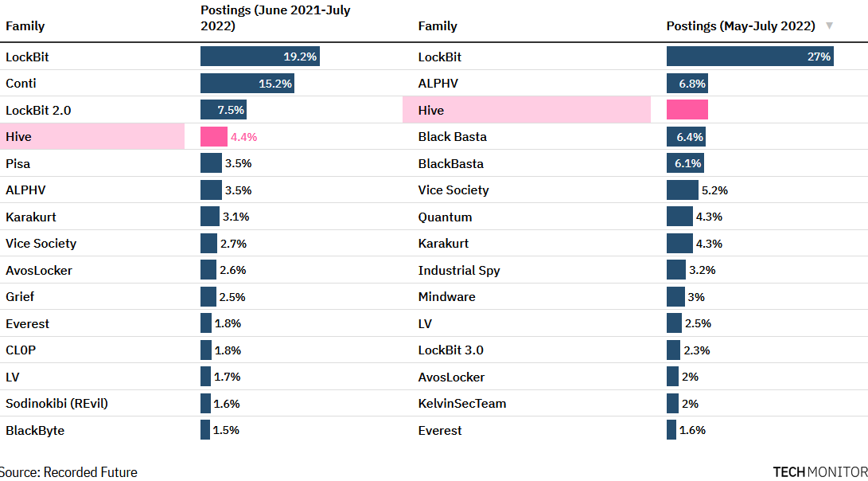Select the Sodinokibi (REvil) row label
This screenshot has height=481, width=868.
pos(56,404)
